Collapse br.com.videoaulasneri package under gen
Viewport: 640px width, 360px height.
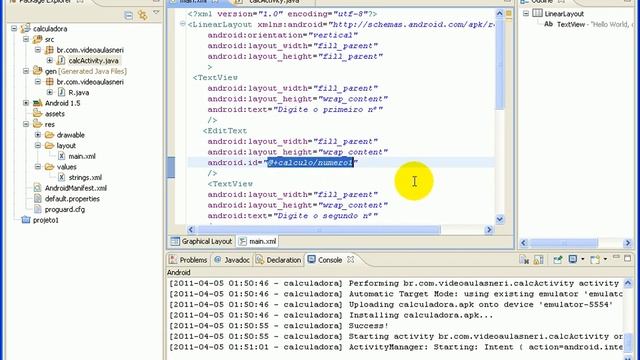[x=38, y=82]
